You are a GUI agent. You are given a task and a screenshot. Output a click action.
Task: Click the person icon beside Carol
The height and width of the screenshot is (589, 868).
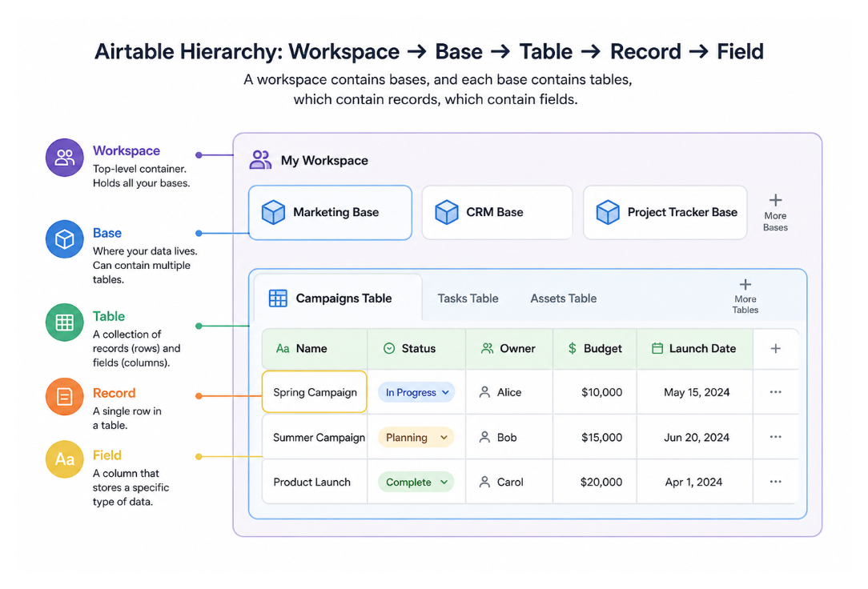(484, 483)
